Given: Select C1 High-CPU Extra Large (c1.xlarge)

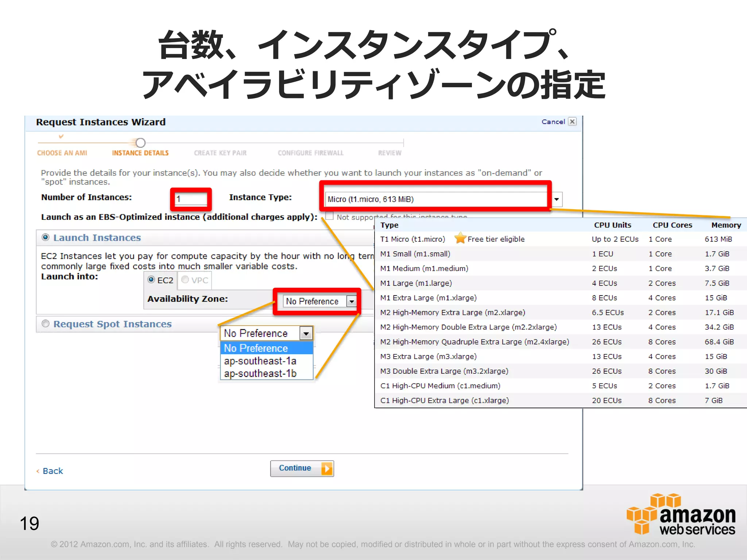Looking at the screenshot, I should (561, 400).
